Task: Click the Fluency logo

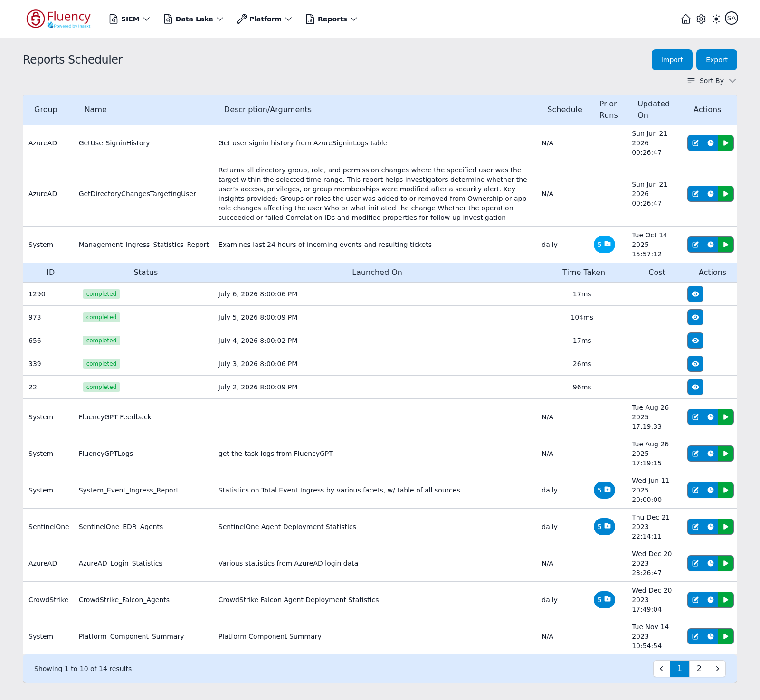Action: pos(58,19)
